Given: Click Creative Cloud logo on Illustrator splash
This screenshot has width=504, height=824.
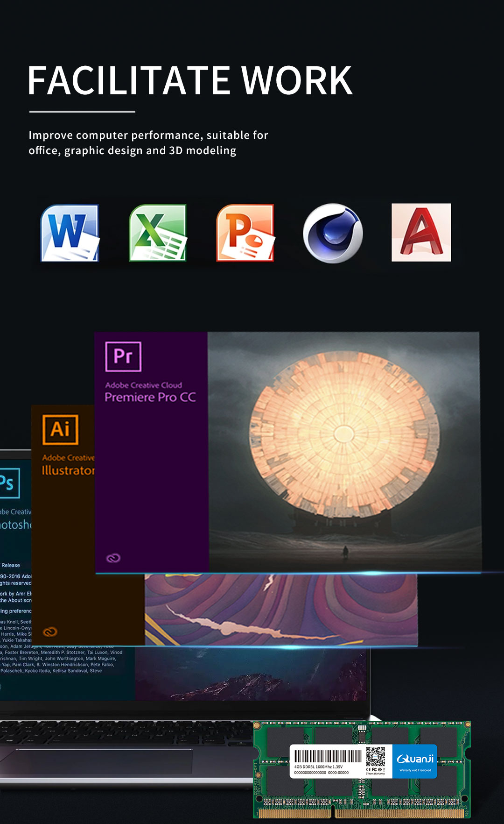Looking at the screenshot, I should click(x=50, y=632).
